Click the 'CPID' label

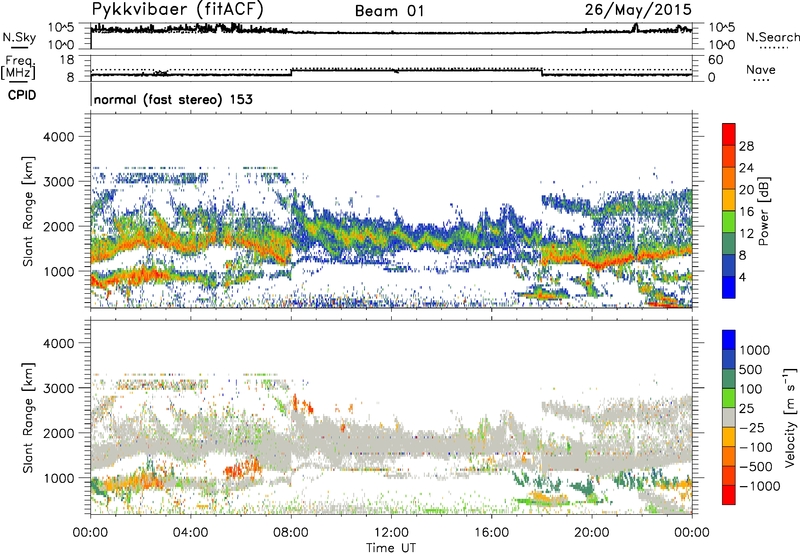(x=22, y=95)
